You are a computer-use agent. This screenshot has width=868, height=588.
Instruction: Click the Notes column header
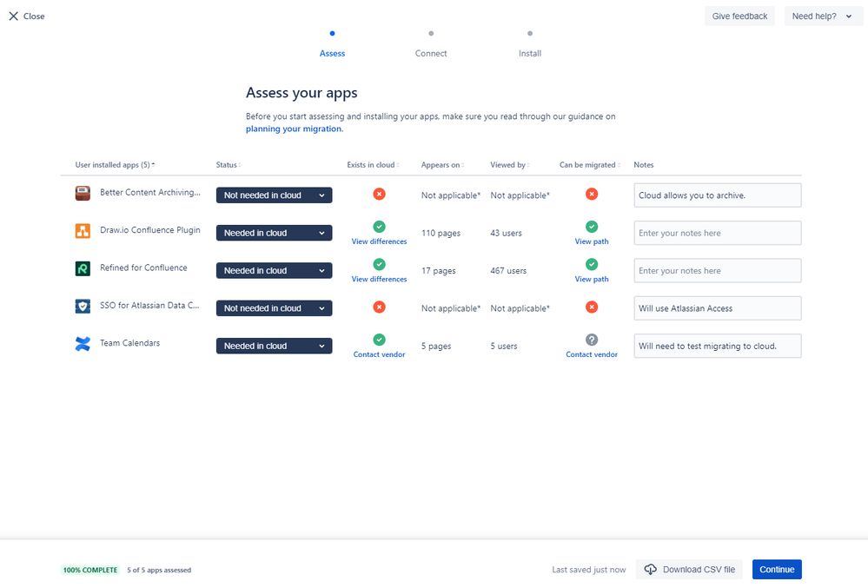pyautogui.click(x=643, y=165)
